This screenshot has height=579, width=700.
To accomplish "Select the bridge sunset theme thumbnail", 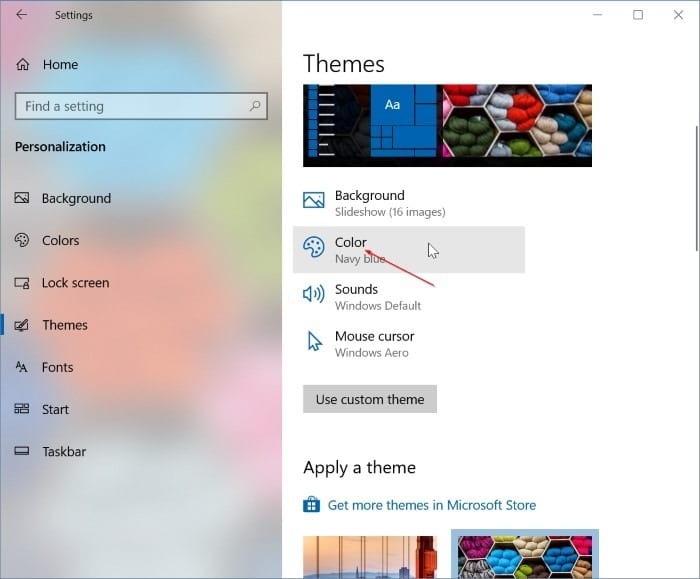I will point(370,557).
